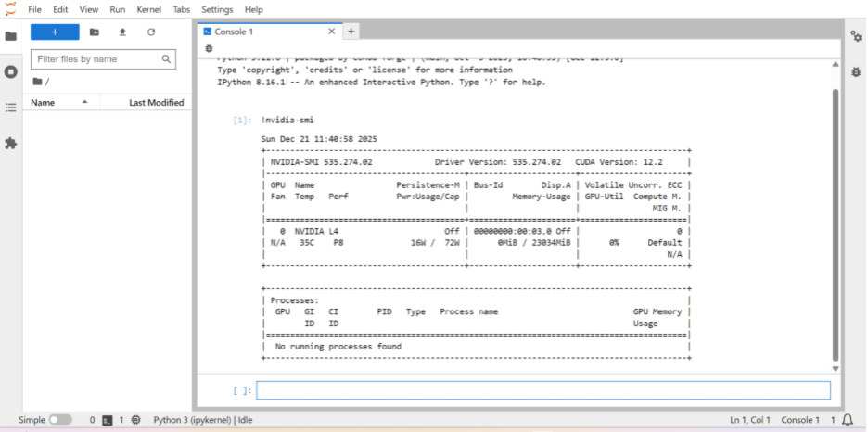Open the Extension Manager puzzle icon

pyautogui.click(x=10, y=144)
